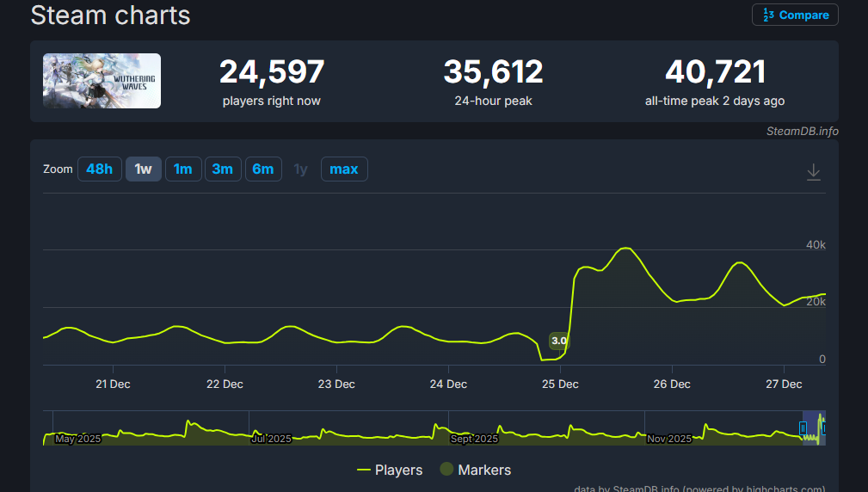
Task: Toggle the Markers series in legend
Action: pos(475,470)
